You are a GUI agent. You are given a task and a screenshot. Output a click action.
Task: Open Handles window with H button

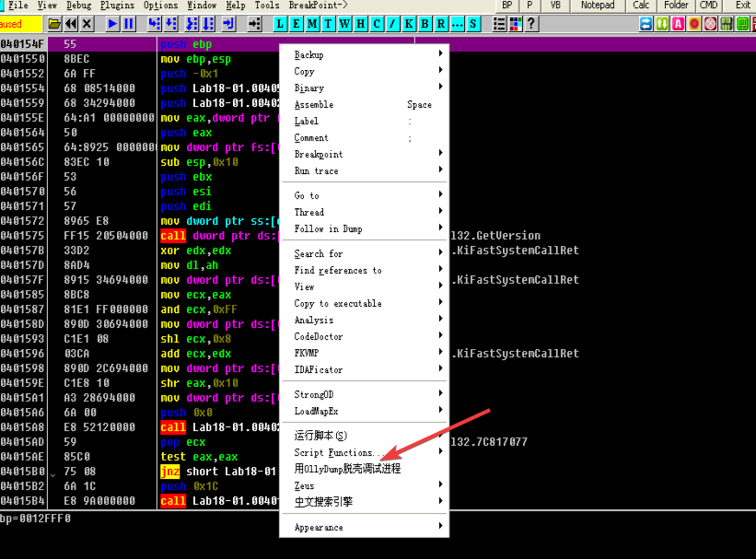[361, 24]
